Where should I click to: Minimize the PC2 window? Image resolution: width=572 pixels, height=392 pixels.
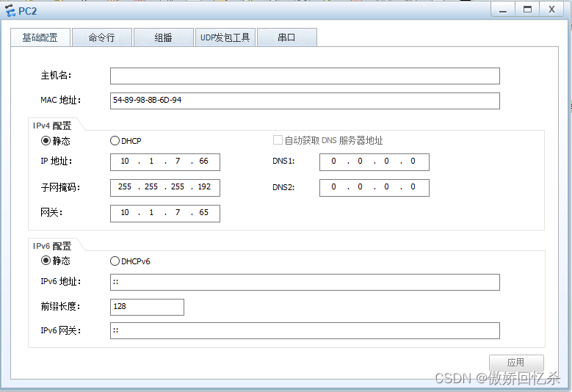(x=503, y=10)
